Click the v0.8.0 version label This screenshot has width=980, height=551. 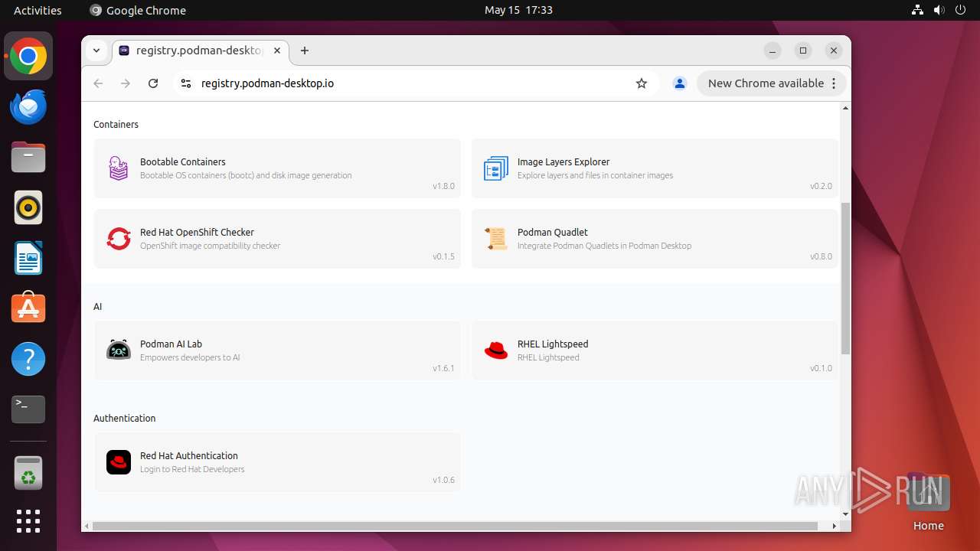[821, 256]
